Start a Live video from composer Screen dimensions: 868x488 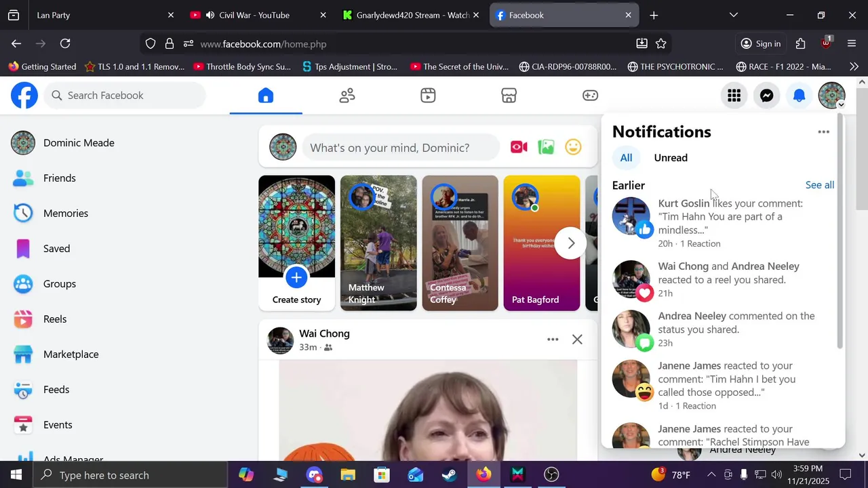pos(519,147)
